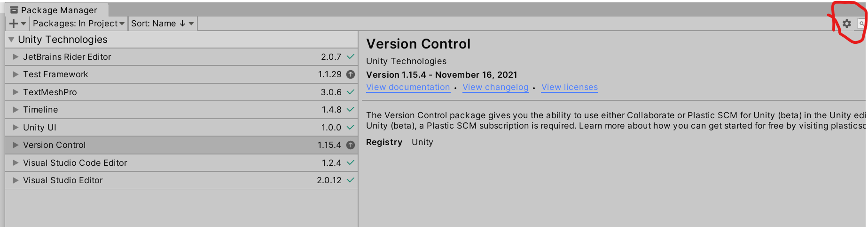Click the search field magnifier icon

[862, 24]
